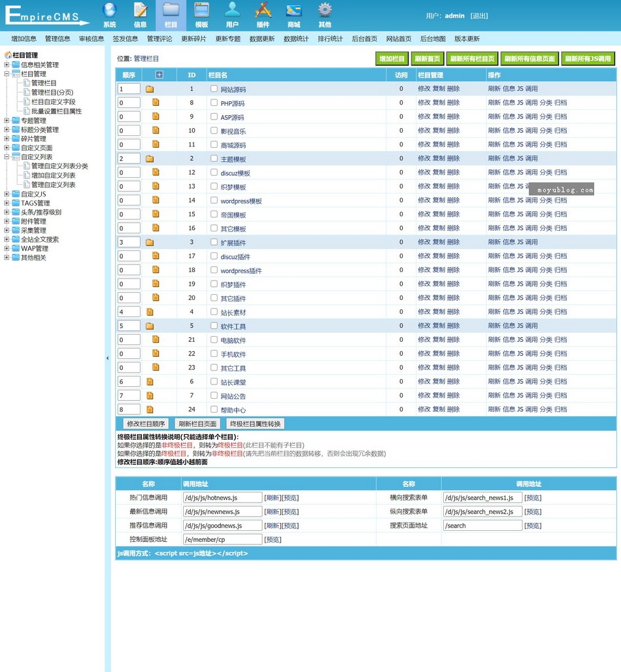Click the plus icon in table header
Image resolution: width=621 pixels, height=672 pixels.
[159, 75]
